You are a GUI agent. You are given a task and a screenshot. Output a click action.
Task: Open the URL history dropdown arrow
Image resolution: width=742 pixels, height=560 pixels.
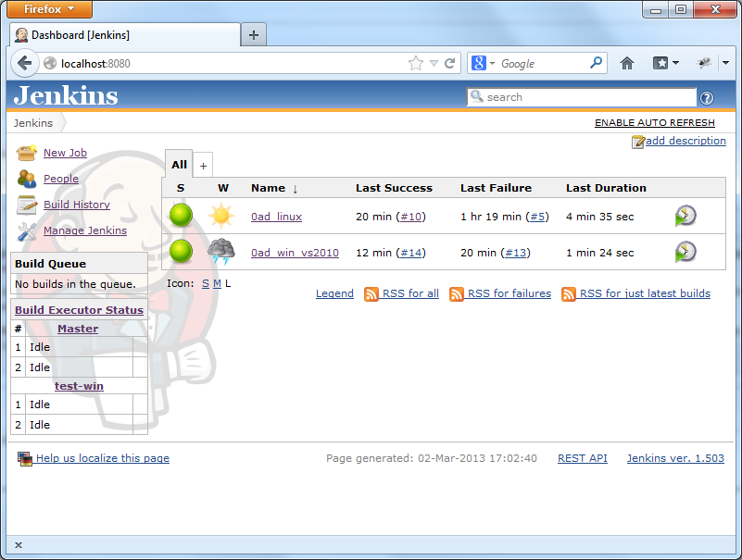434,63
